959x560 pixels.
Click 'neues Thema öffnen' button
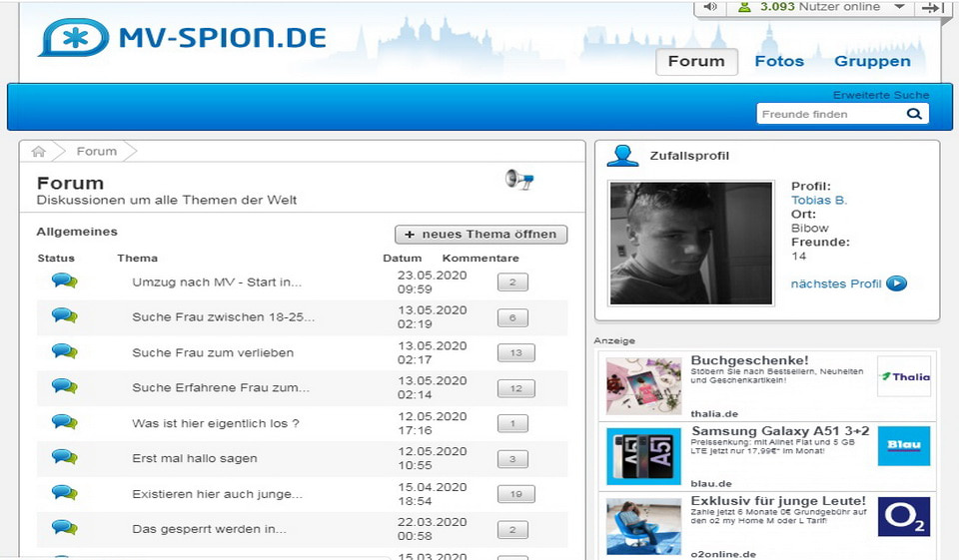pyautogui.click(x=481, y=235)
